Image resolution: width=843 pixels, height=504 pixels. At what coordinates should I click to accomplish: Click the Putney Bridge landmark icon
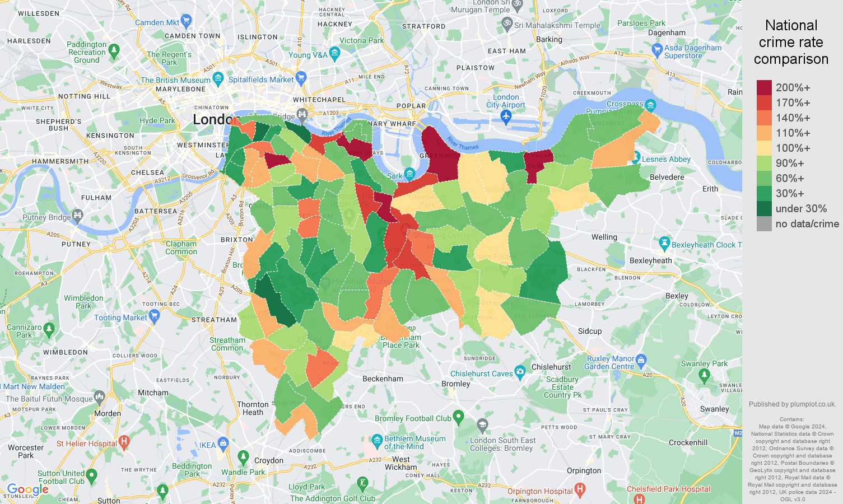click(77, 216)
